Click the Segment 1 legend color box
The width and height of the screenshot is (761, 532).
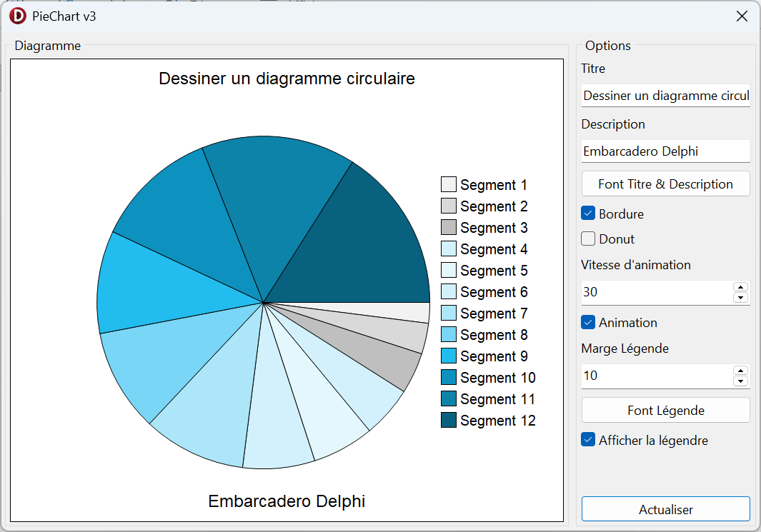(449, 184)
